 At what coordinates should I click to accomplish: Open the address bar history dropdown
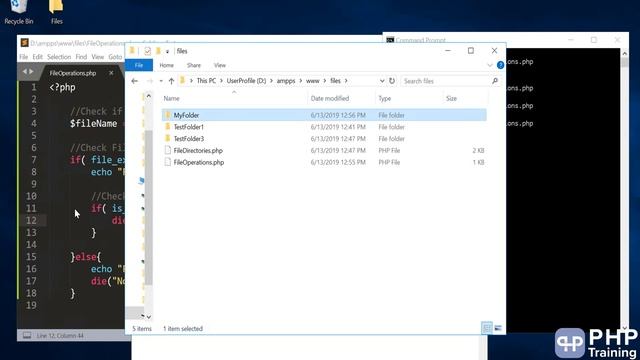382,81
